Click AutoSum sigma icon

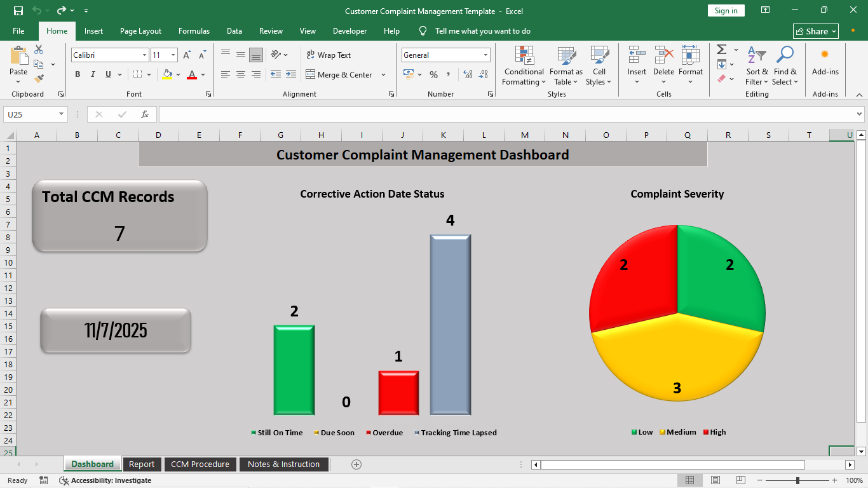[722, 50]
